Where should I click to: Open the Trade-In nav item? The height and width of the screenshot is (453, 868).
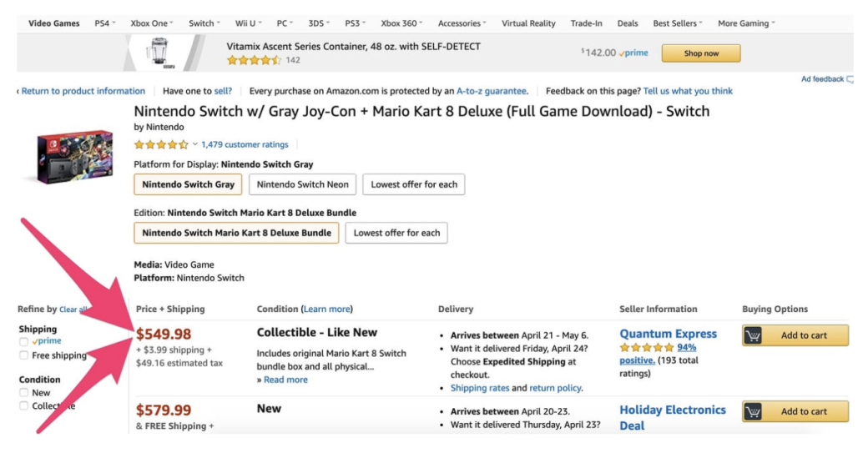586,23
